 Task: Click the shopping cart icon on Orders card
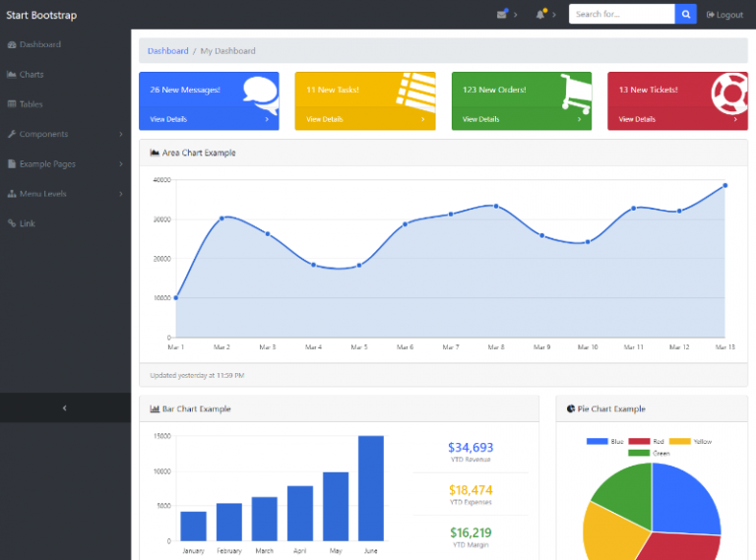(x=575, y=92)
